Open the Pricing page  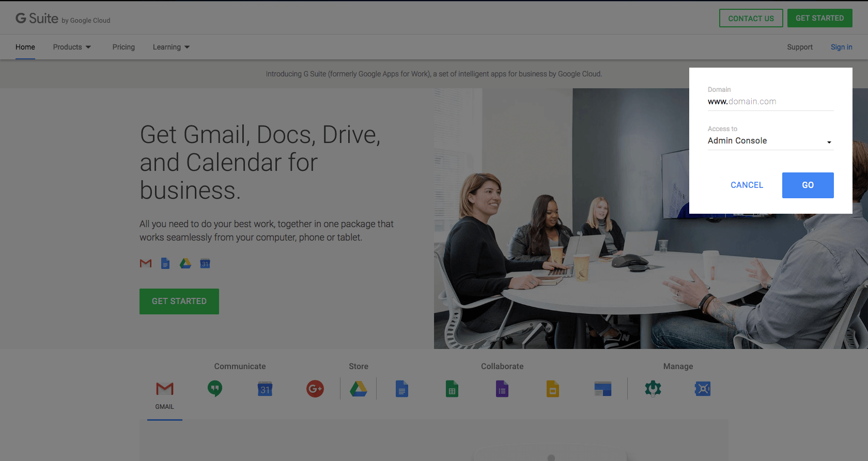coord(123,47)
